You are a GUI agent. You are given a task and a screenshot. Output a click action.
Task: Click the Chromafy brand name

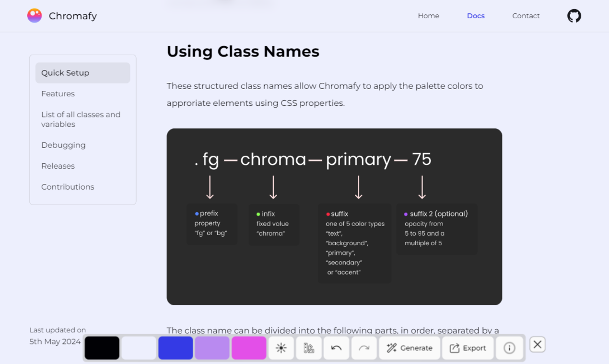(x=73, y=16)
